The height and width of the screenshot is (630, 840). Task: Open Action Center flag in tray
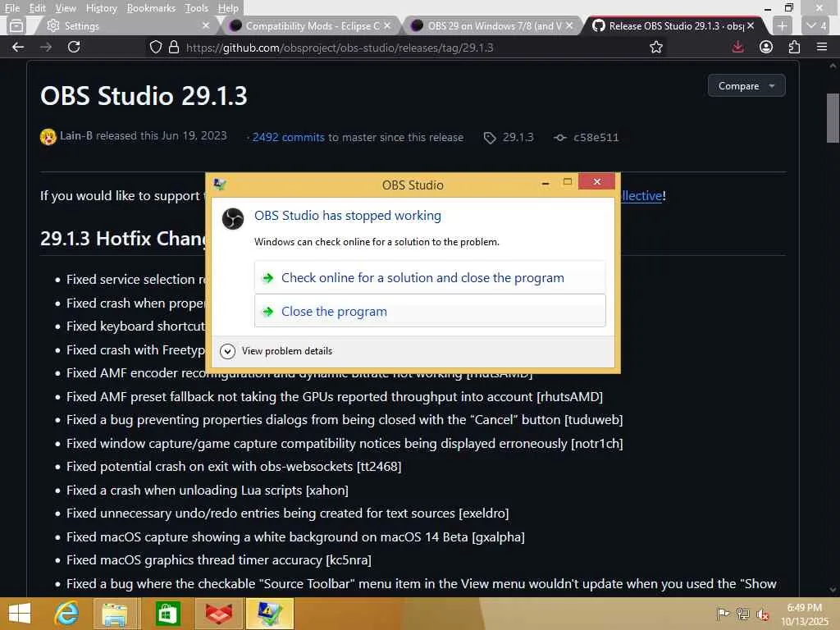723,614
